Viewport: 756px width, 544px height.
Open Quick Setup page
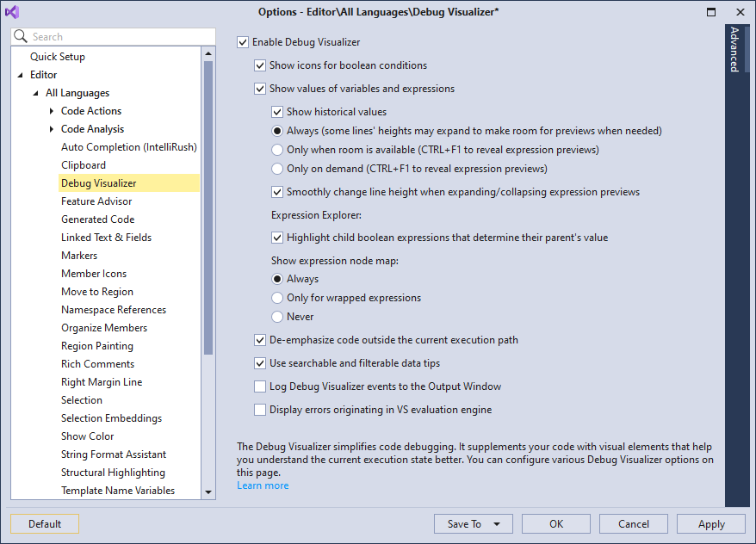[58, 57]
